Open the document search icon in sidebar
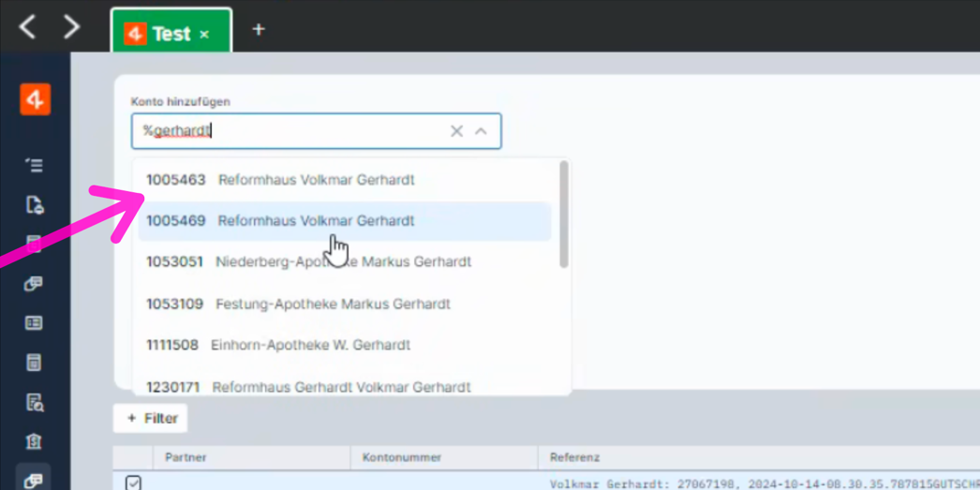Viewport: 980px width, 490px height. pos(35,403)
